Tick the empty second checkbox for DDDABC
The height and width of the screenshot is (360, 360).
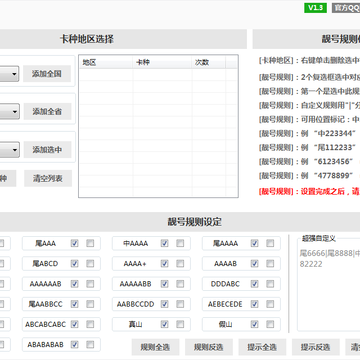pos(270,284)
